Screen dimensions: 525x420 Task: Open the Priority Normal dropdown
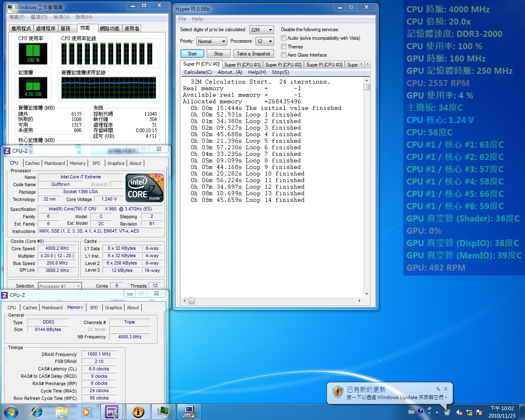coord(212,41)
